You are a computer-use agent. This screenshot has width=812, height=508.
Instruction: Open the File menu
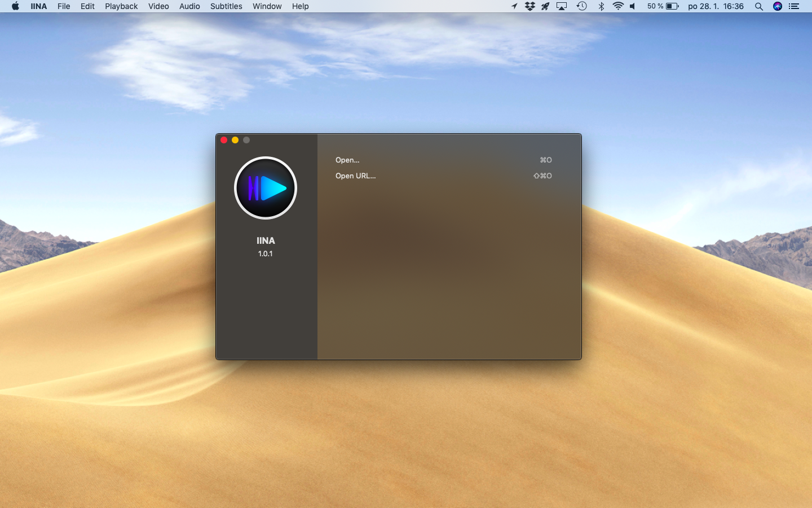pos(64,6)
